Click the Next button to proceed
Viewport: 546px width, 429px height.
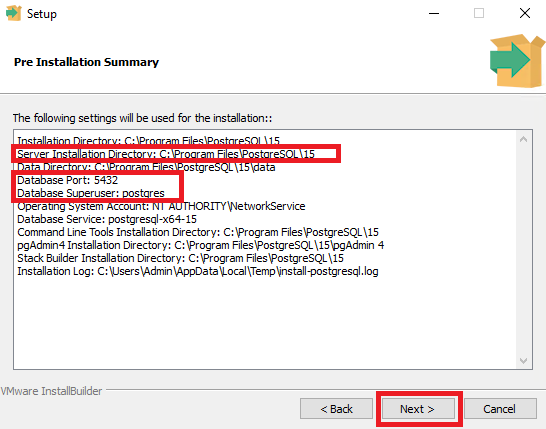pos(418,409)
